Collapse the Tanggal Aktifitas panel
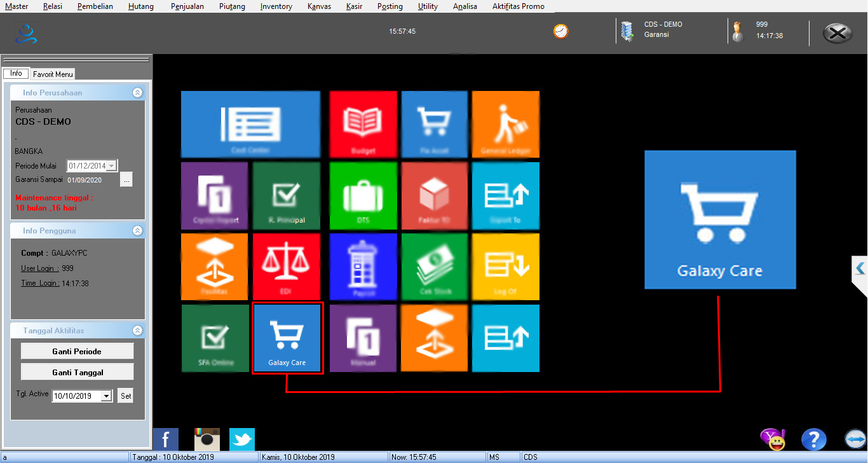Viewport: 868px width, 463px height. pos(137,331)
